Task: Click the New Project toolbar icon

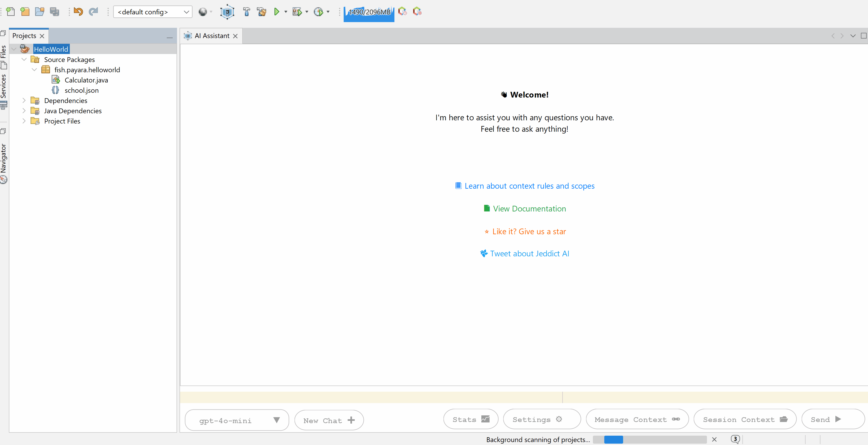Action: 25,12
